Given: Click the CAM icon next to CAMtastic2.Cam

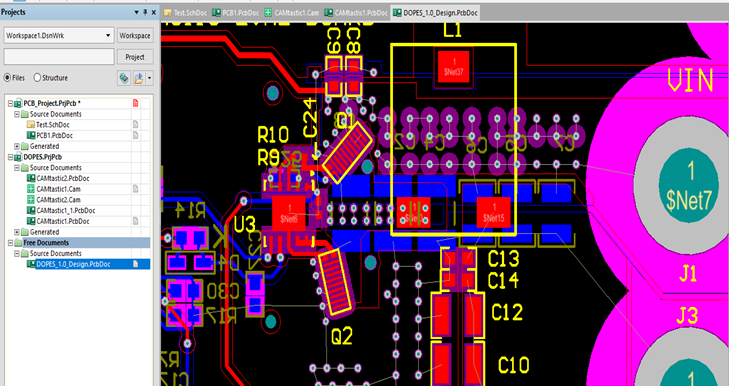Looking at the screenshot, I should (31, 200).
